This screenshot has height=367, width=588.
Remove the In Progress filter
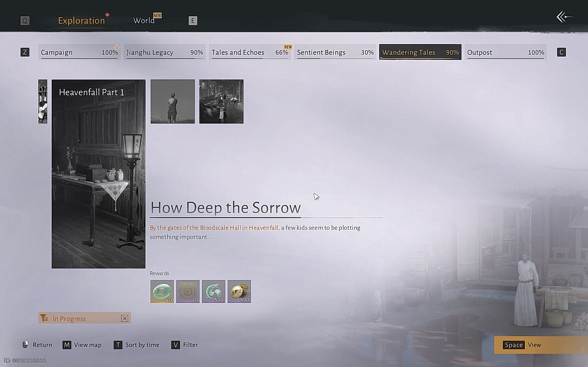125,318
